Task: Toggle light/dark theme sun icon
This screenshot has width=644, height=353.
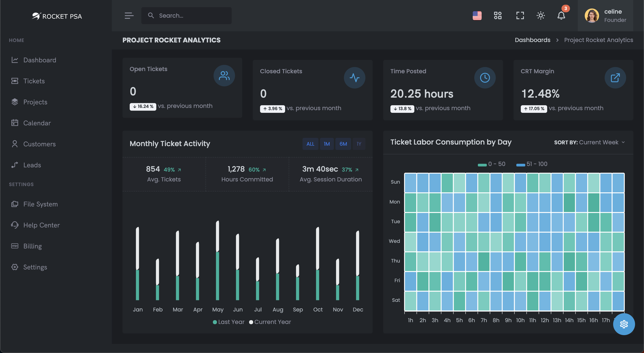Action: coord(540,15)
